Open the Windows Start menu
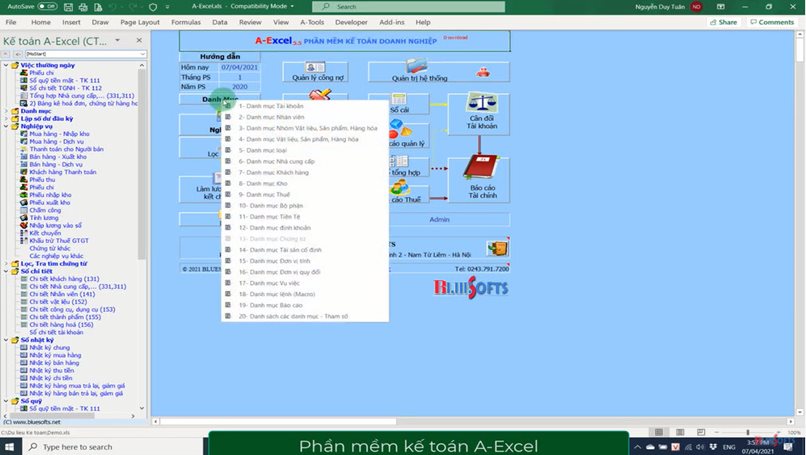This screenshot has height=455, width=806. tap(9, 447)
